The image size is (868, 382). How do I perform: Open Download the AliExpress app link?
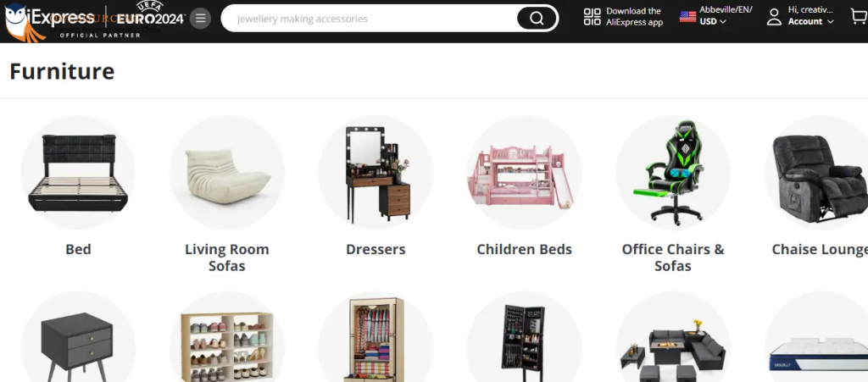pos(634,17)
